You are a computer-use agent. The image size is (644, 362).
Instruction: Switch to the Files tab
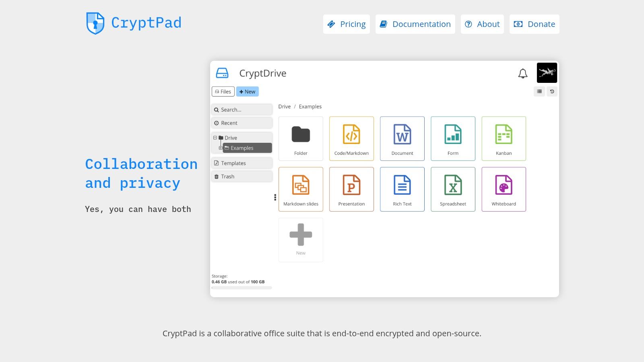pyautogui.click(x=223, y=91)
